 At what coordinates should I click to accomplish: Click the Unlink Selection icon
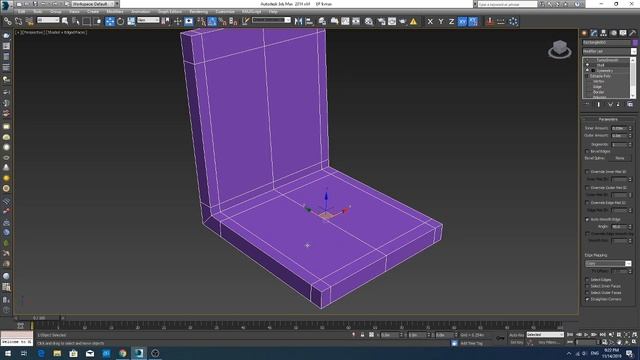click(x=18, y=21)
